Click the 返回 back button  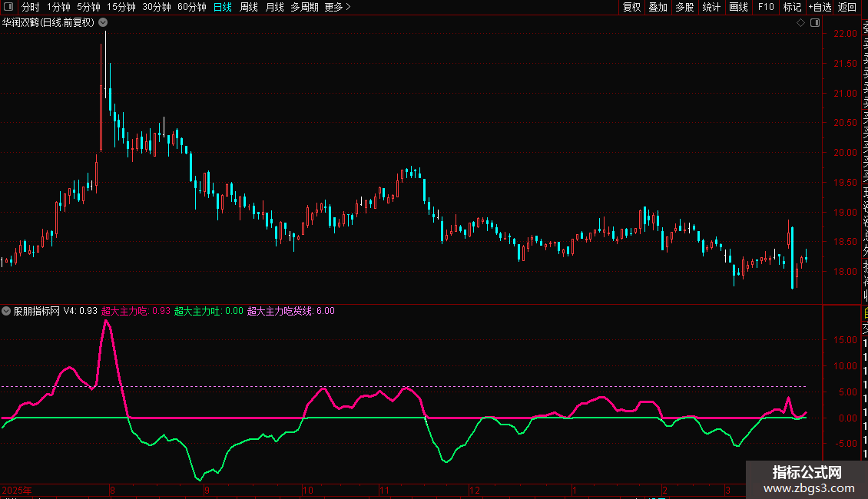coord(847,7)
